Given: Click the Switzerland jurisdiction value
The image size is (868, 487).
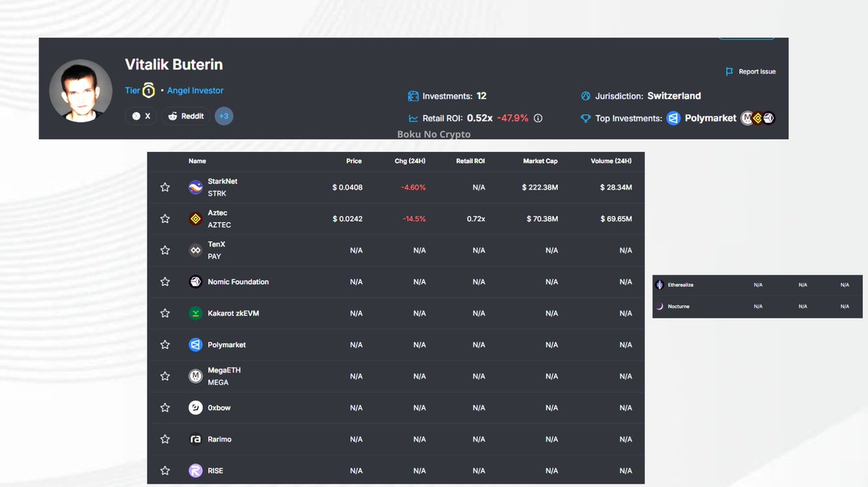Looking at the screenshot, I should [674, 96].
